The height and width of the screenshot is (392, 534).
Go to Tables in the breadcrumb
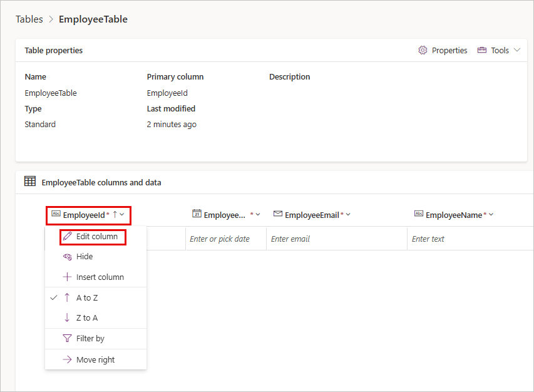(x=29, y=19)
